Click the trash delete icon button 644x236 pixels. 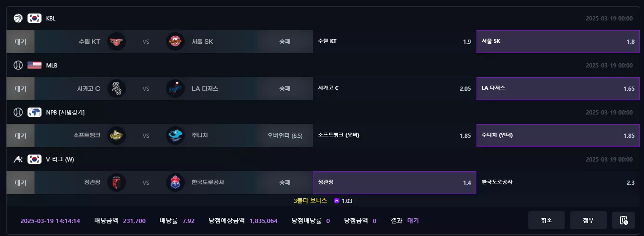[x=623, y=220]
